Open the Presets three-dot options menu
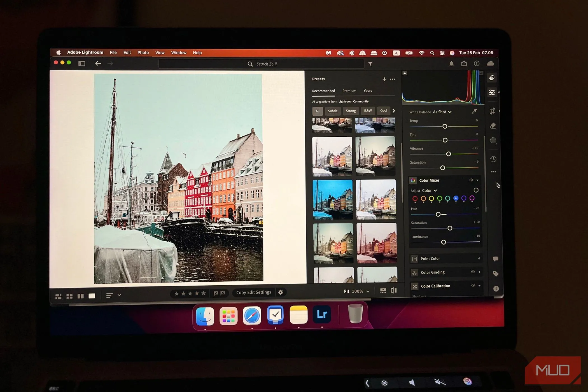588x392 pixels. (392, 79)
